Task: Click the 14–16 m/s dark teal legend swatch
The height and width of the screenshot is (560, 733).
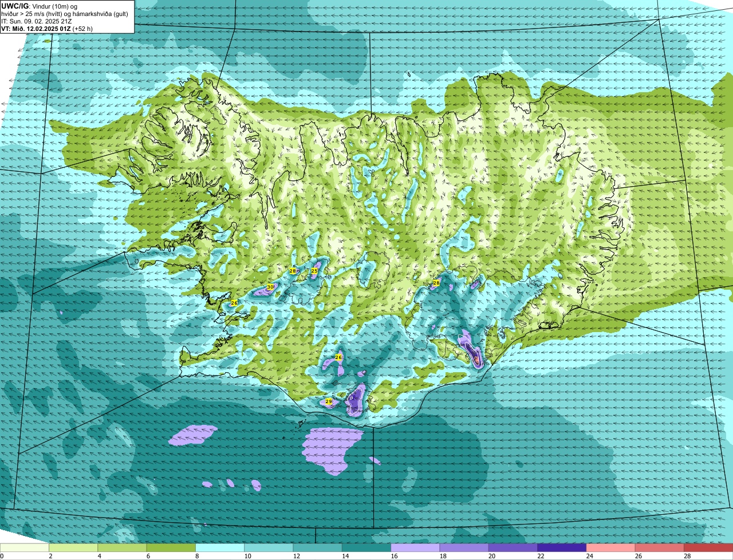Action: [366, 547]
